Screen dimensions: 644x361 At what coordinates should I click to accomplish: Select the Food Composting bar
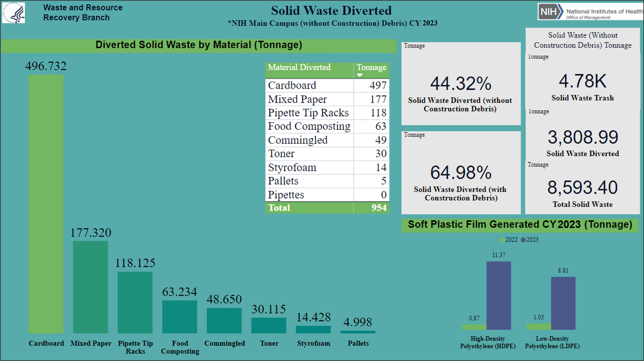click(180, 317)
